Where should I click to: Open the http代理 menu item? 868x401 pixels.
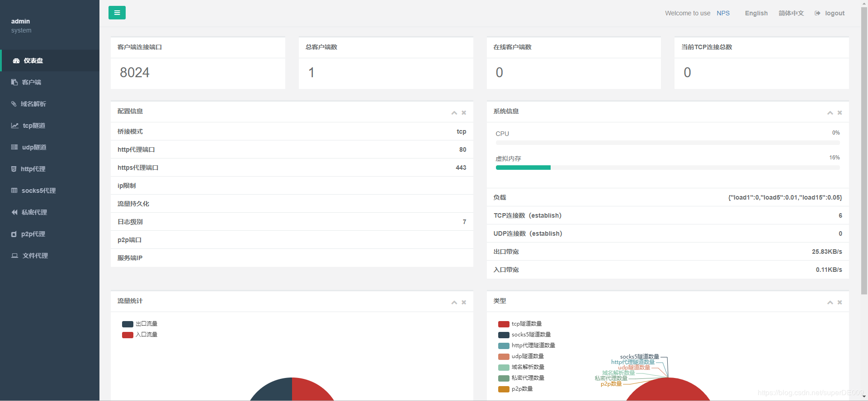(x=33, y=169)
